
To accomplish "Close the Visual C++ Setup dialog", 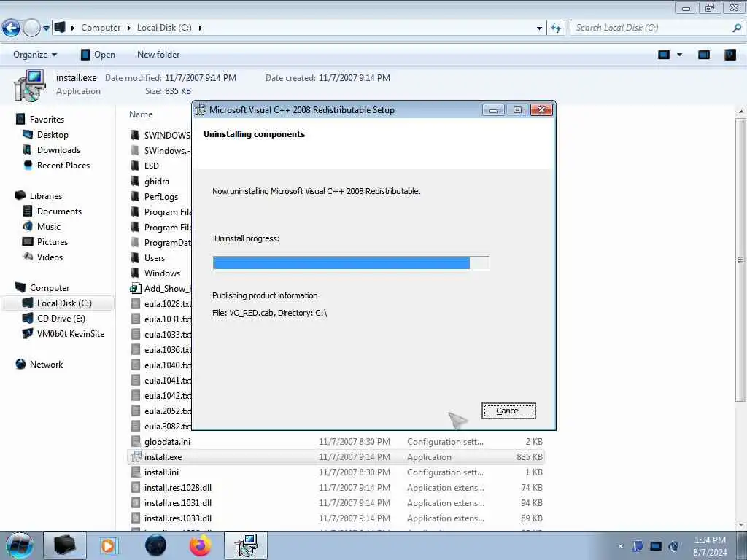I will (541, 110).
